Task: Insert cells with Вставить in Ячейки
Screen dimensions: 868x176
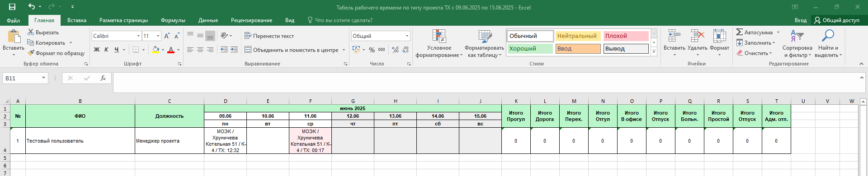Action: [674, 43]
